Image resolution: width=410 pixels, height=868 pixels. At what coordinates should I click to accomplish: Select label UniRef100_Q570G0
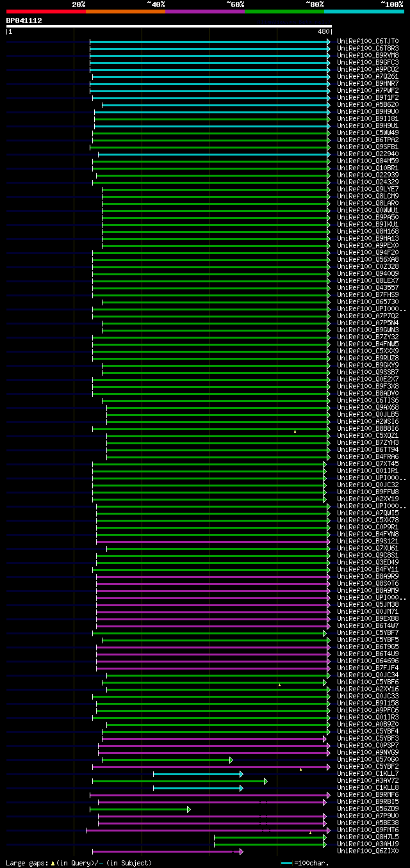tap(368, 759)
